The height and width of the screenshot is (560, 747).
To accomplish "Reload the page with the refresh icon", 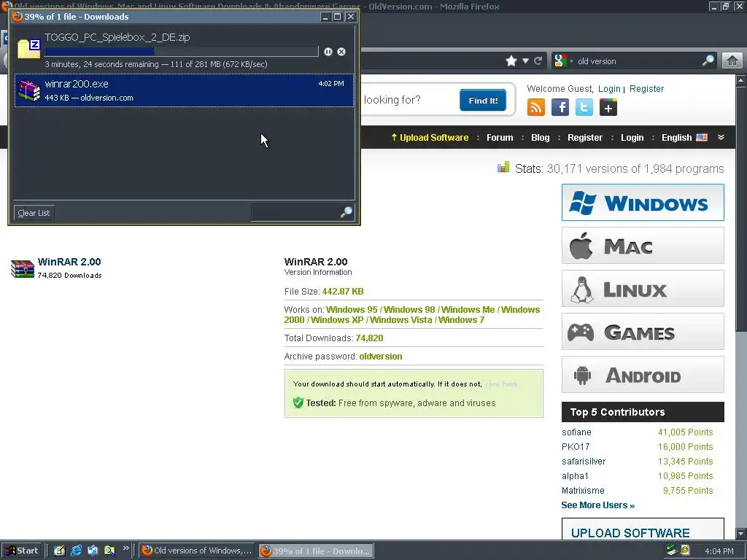I will tap(538, 61).
